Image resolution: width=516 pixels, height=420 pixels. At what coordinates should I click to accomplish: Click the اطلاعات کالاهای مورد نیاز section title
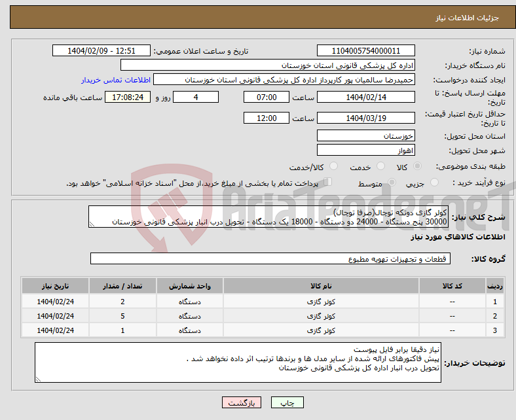coord(458,237)
